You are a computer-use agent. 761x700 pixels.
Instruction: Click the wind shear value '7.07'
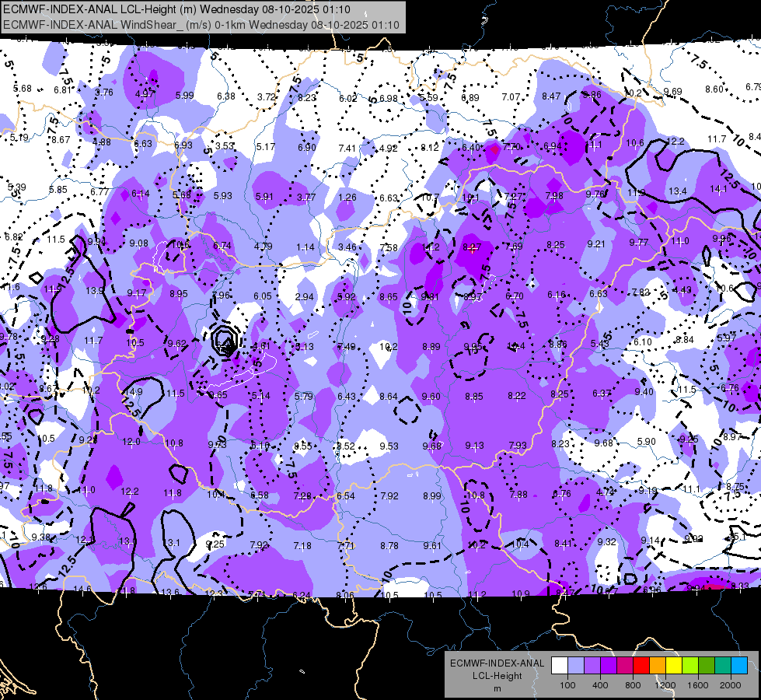(x=511, y=97)
